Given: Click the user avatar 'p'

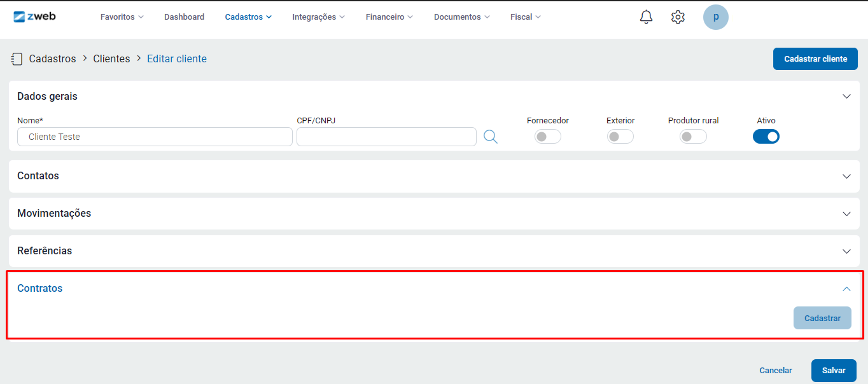Looking at the screenshot, I should (715, 17).
